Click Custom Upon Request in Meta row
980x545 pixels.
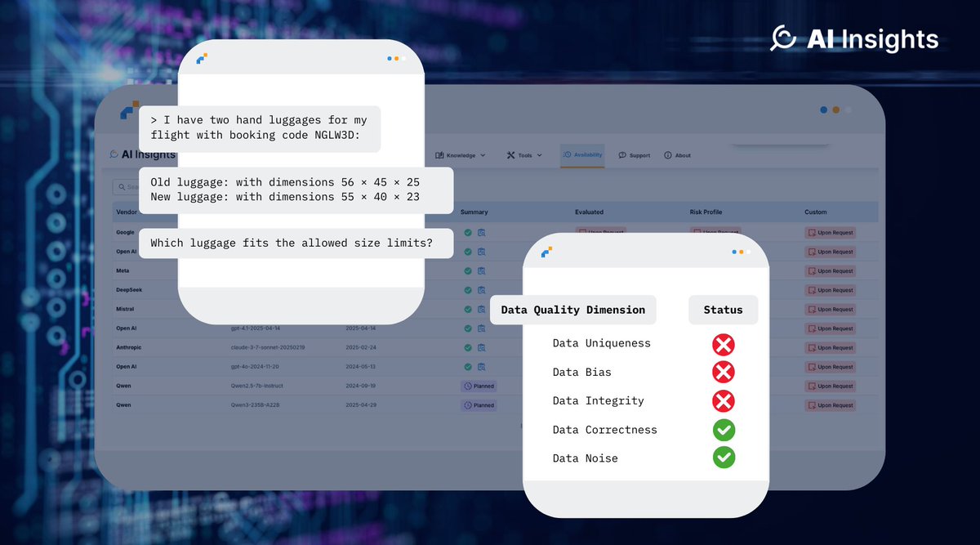tap(831, 270)
